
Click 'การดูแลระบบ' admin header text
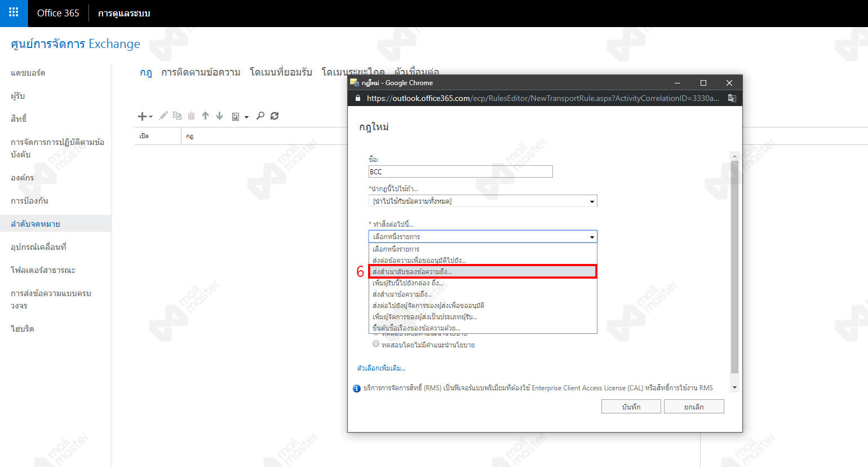pos(124,13)
